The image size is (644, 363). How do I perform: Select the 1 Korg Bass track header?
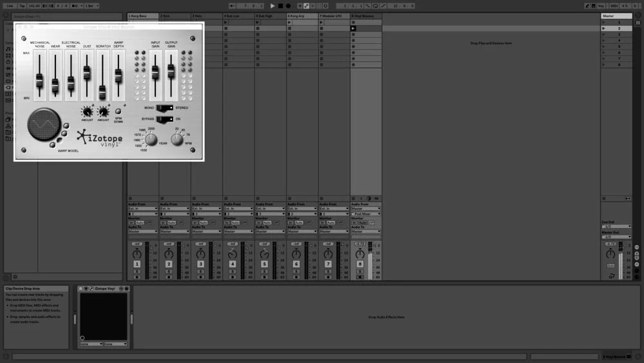(x=143, y=16)
